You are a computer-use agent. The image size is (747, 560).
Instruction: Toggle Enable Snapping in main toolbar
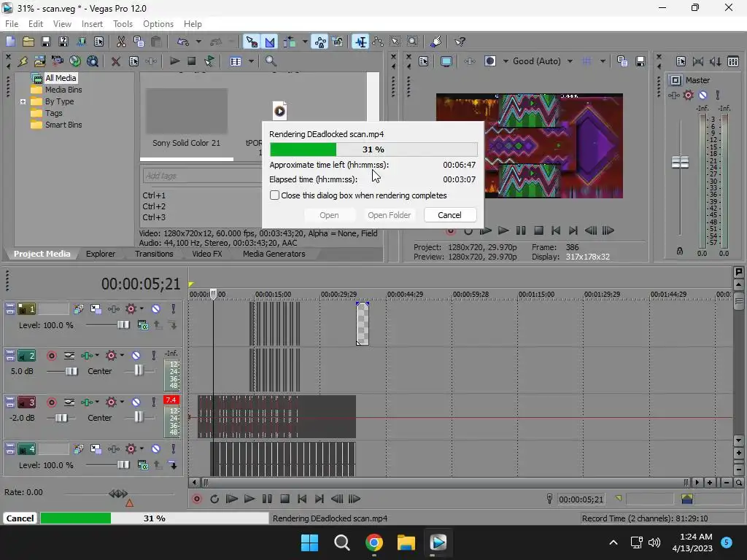point(252,42)
